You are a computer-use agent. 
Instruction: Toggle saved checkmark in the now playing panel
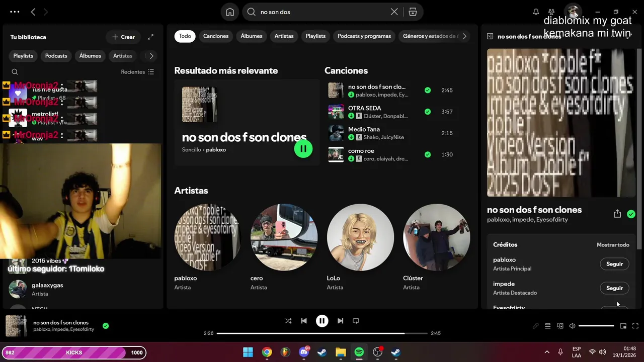click(631, 214)
